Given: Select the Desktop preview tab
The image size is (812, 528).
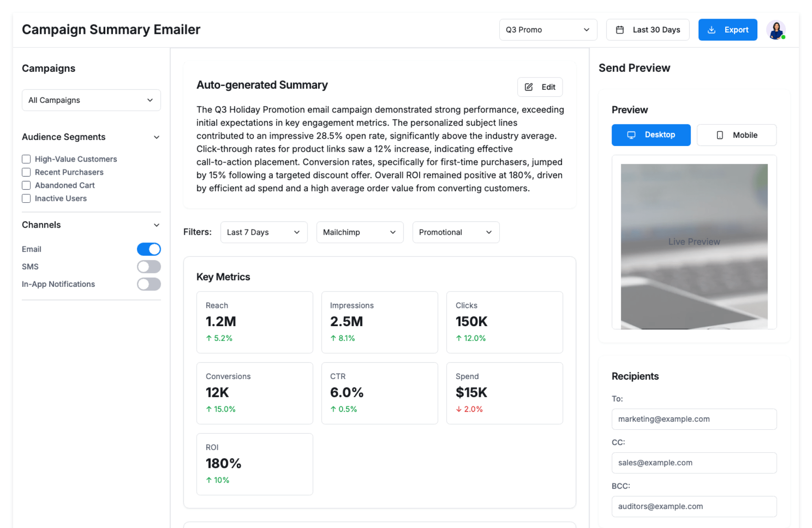Looking at the screenshot, I should pos(651,135).
